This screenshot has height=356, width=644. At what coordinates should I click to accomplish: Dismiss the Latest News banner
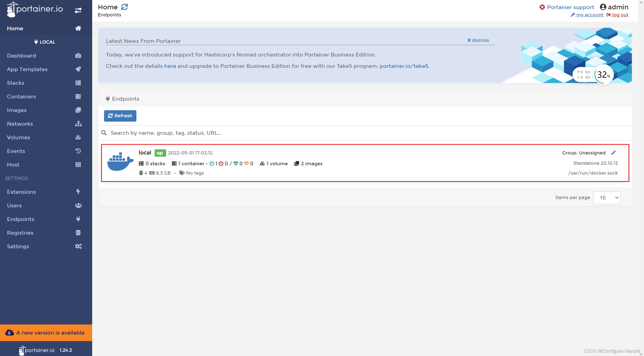coord(478,40)
